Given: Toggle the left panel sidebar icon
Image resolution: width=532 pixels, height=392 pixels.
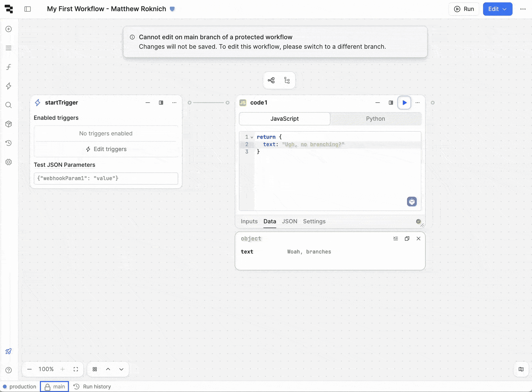Looking at the screenshot, I should coord(27,9).
